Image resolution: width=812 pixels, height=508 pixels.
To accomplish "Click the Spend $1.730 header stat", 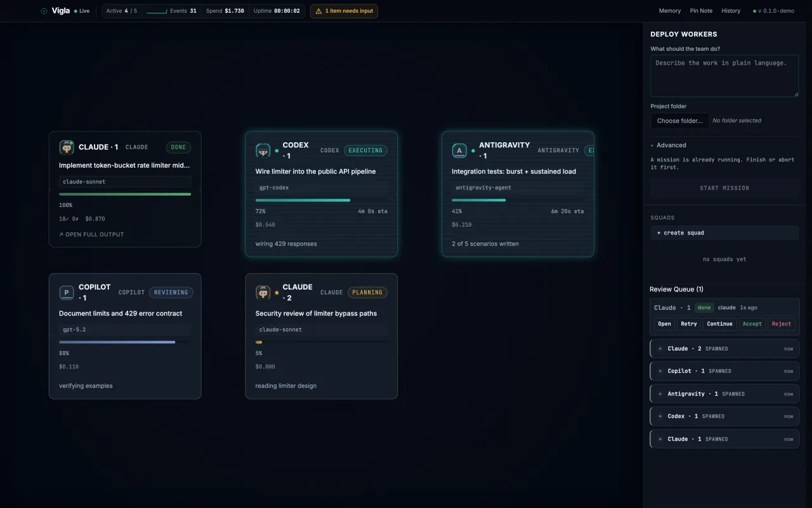I will click(225, 11).
